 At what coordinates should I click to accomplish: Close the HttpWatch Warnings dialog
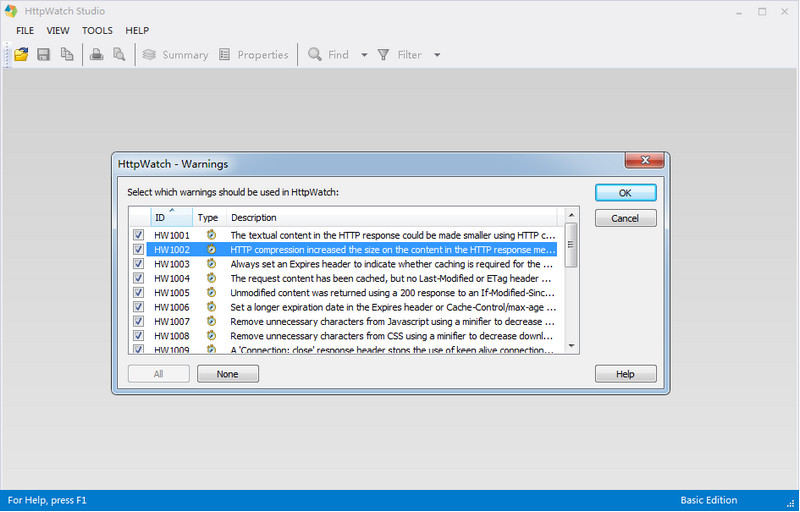[645, 160]
